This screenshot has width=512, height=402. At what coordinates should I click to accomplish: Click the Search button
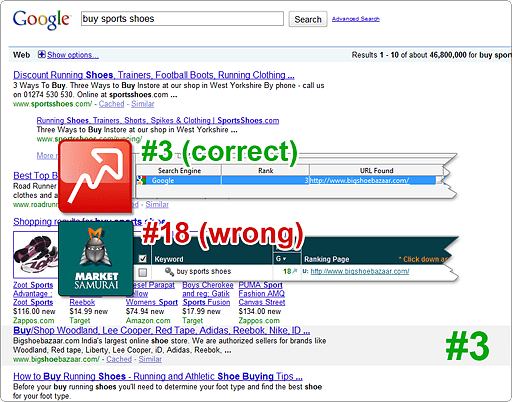(x=308, y=19)
